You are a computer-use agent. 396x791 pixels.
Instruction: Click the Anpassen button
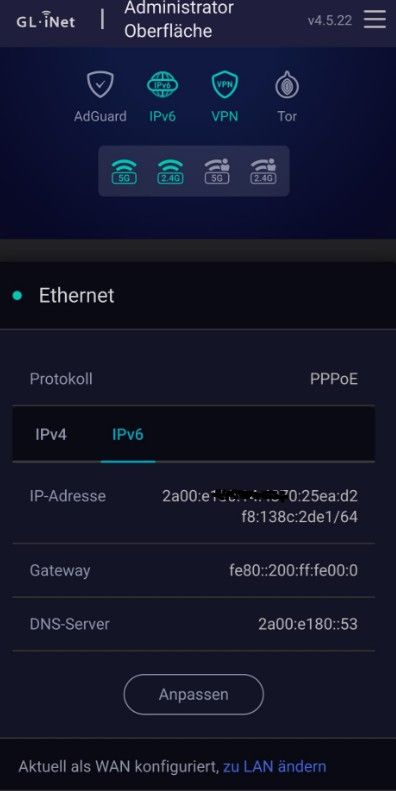[194, 694]
